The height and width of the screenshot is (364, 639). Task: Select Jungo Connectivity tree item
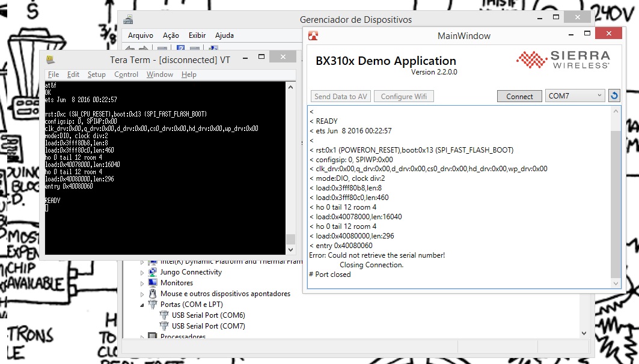click(191, 272)
